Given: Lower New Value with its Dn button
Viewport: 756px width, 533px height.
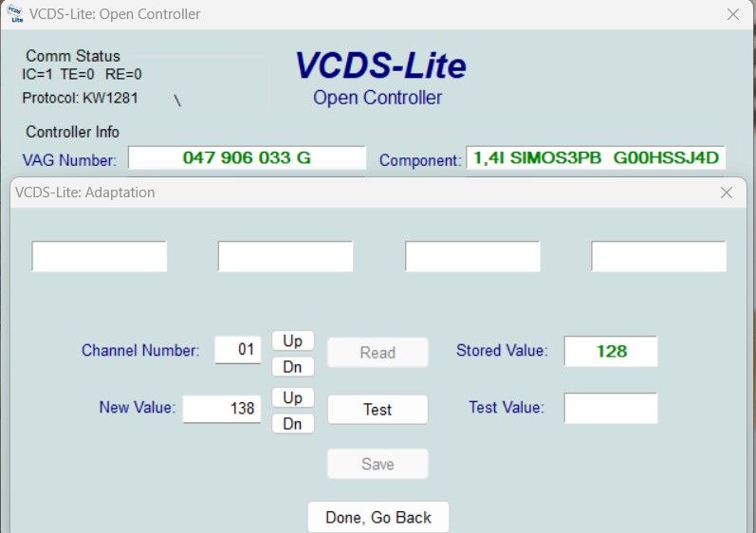Looking at the screenshot, I should point(293,424).
